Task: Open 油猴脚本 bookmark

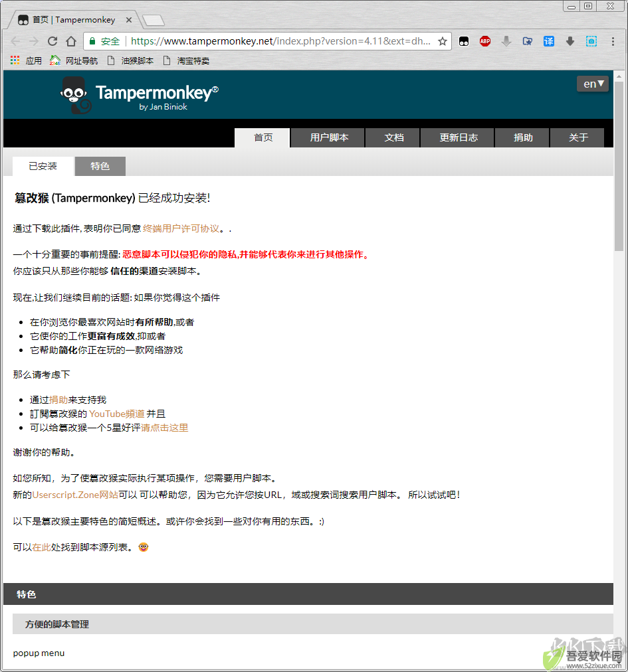Action: [130, 60]
